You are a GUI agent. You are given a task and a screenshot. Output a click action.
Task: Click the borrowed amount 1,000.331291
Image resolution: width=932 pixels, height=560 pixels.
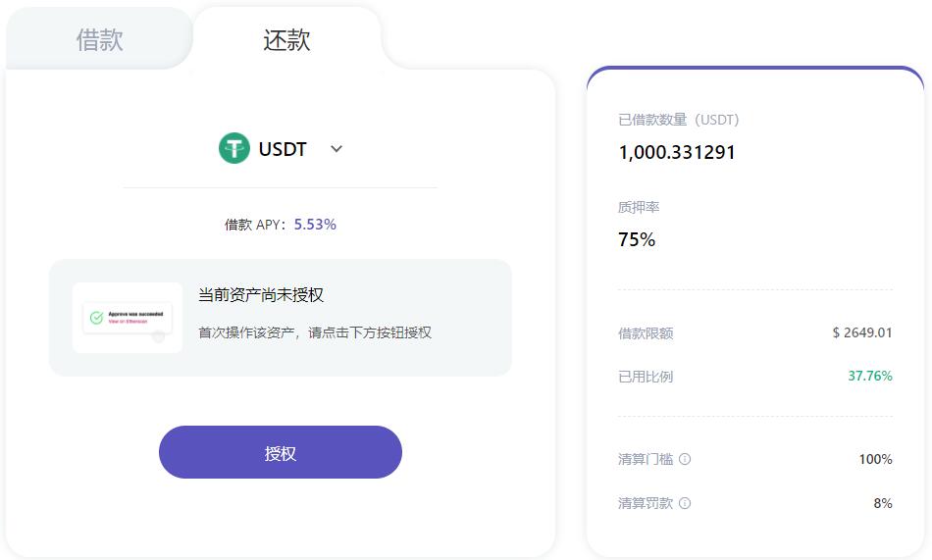point(677,152)
